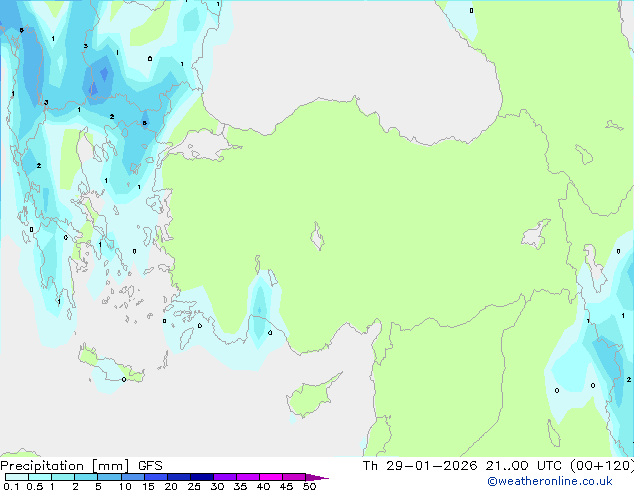Click the purple arrow beyond 50 mm
This screenshot has height=490, width=634.
click(317, 477)
